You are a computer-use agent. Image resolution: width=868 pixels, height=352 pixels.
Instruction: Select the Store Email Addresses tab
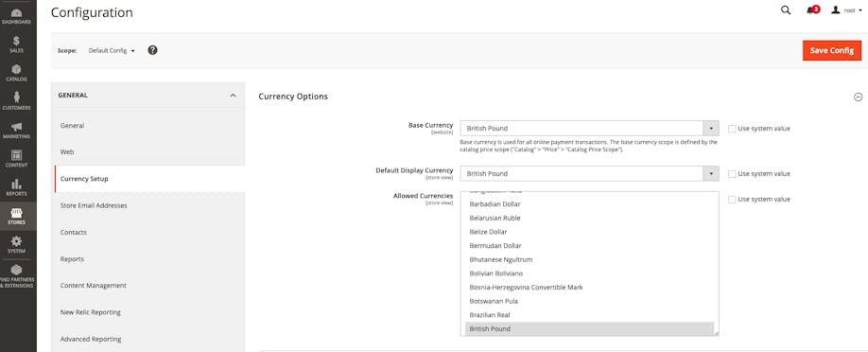[x=149, y=205]
